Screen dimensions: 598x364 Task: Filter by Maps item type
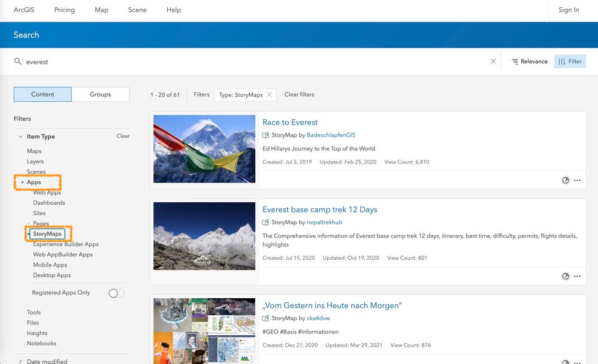point(34,151)
